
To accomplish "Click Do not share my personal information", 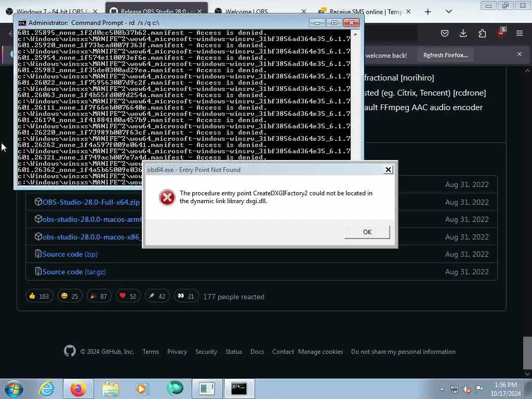I will tap(403, 352).
